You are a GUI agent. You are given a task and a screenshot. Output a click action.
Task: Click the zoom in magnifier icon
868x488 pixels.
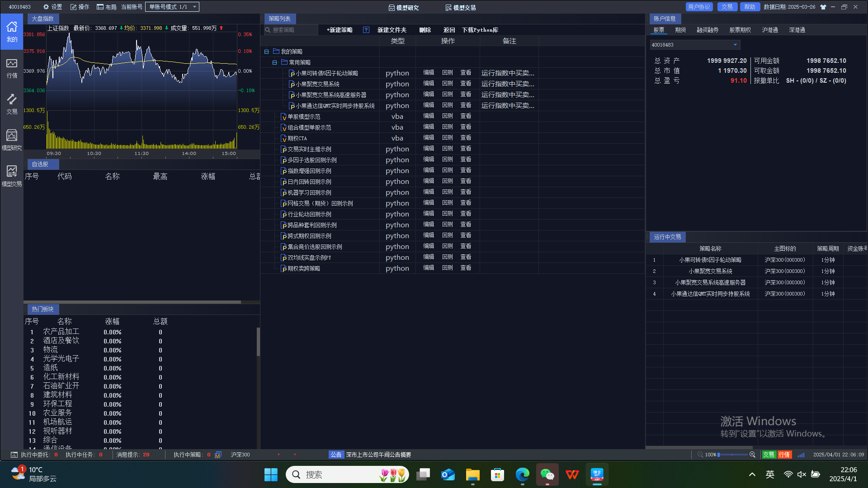click(x=752, y=455)
